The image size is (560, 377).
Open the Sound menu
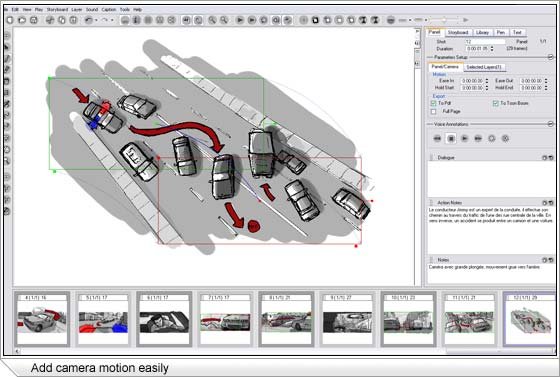coord(92,10)
